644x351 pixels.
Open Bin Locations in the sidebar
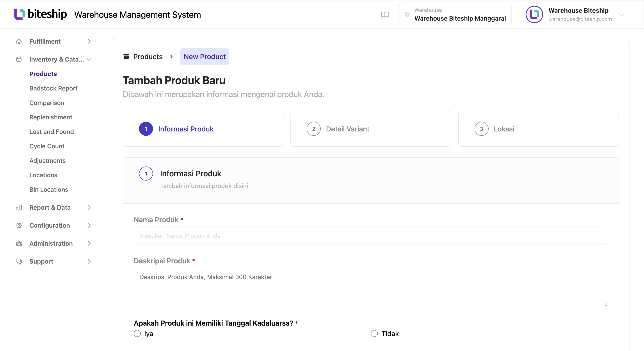pyautogui.click(x=49, y=190)
